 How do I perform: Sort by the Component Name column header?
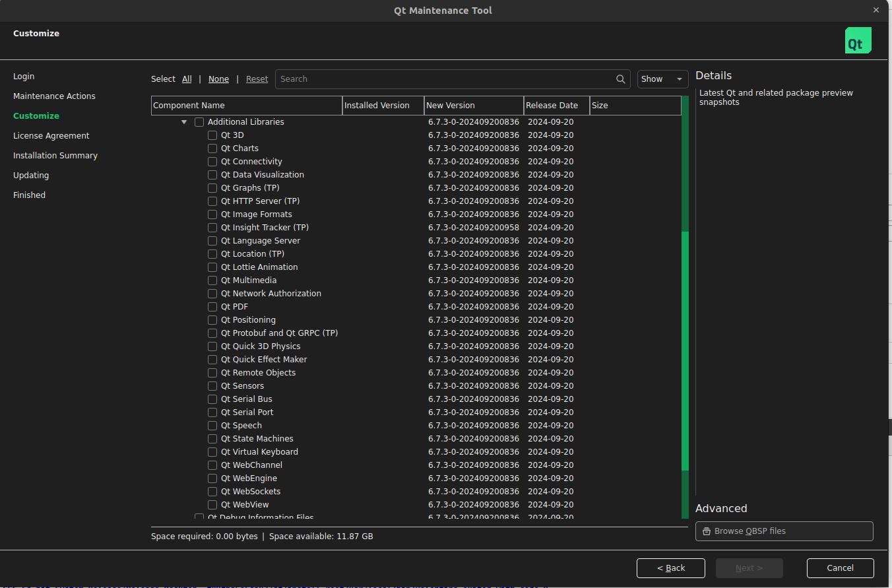click(246, 106)
